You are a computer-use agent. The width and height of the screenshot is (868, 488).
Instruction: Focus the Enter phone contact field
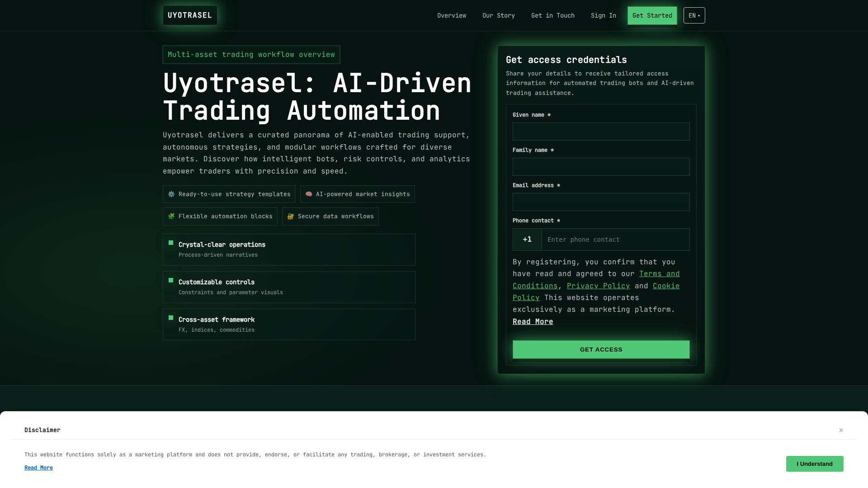(615, 239)
